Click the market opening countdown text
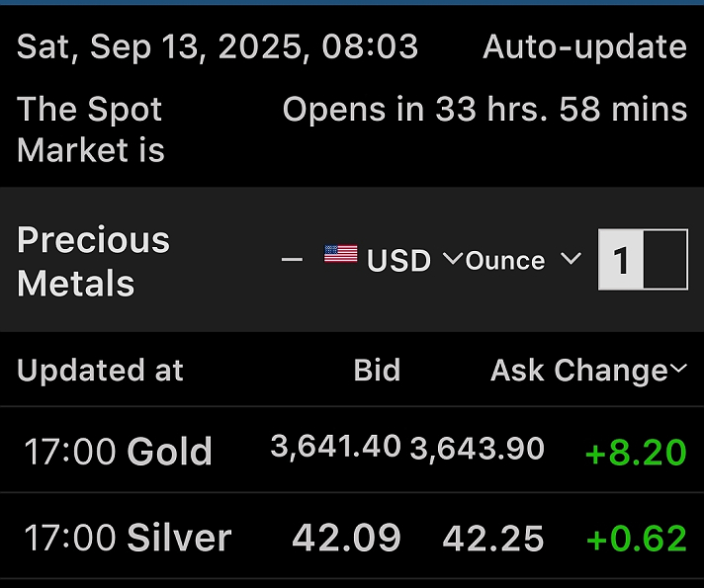 pyautogui.click(x=484, y=110)
